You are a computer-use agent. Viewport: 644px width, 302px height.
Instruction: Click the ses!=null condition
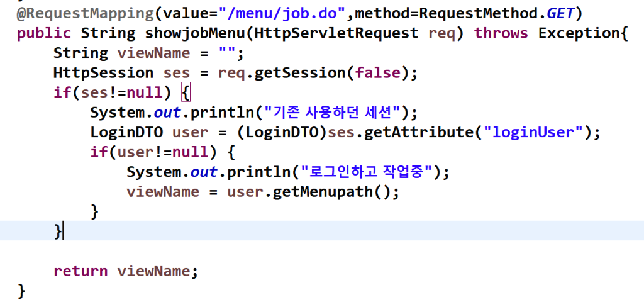(x=121, y=93)
